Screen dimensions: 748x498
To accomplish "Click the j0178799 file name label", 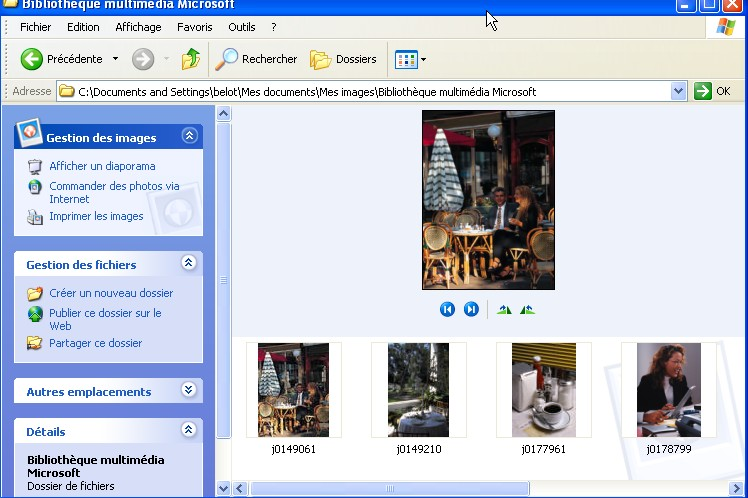I will 669,449.
